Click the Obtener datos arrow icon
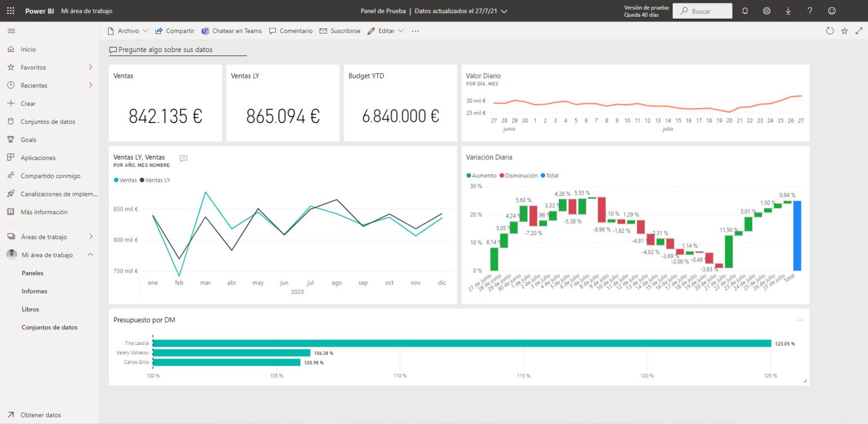Screen dimensions: 868x424 click(x=11, y=415)
